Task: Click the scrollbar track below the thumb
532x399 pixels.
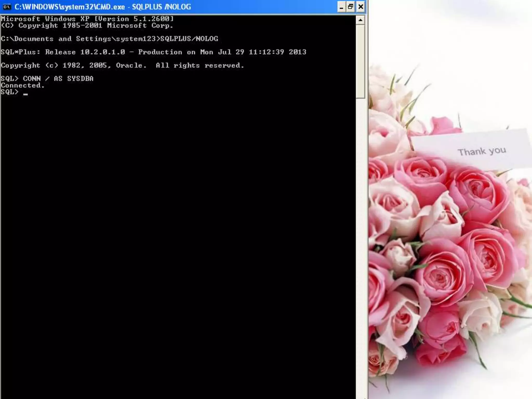Action: coord(360,234)
